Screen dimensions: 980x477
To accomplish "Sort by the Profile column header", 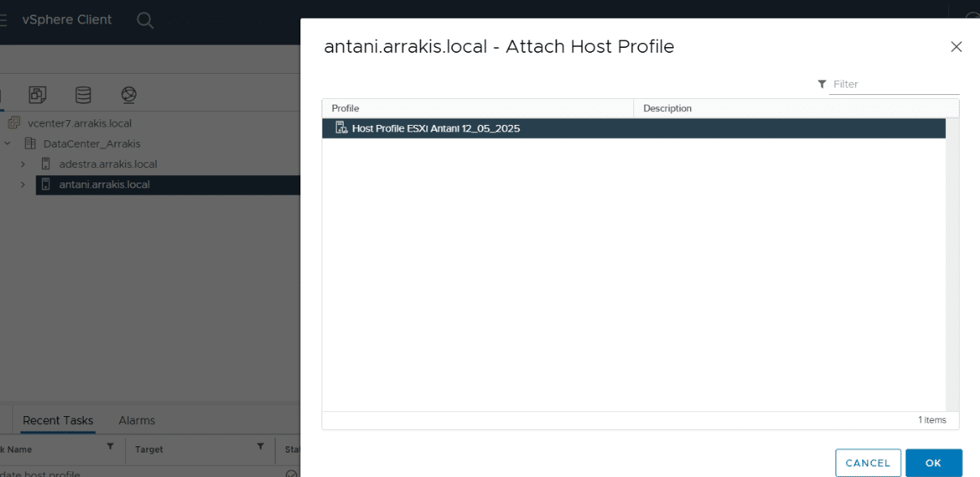I will coord(477,108).
